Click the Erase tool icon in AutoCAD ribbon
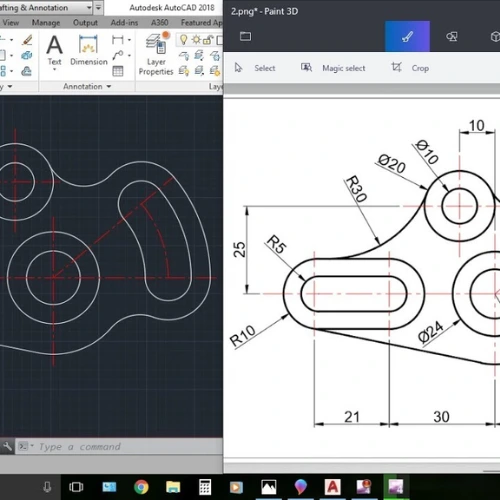 pyautogui.click(x=27, y=40)
